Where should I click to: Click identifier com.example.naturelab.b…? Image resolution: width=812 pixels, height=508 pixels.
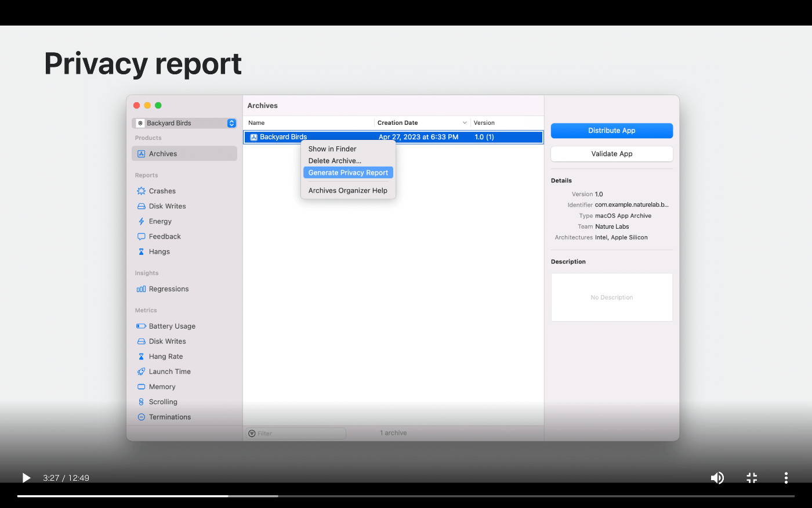click(x=632, y=205)
